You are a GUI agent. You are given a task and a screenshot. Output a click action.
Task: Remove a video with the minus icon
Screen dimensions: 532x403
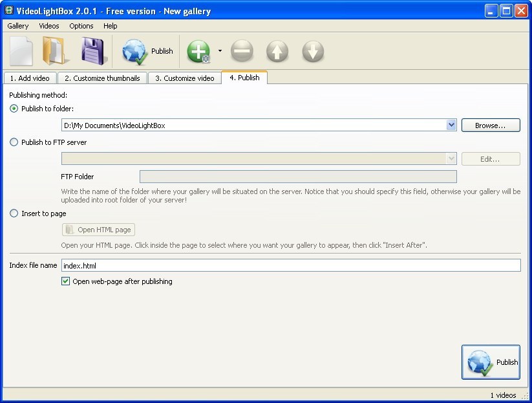click(242, 51)
